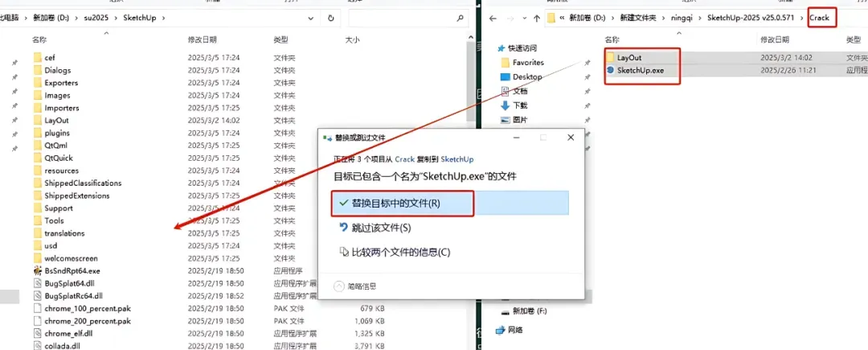This screenshot has height=350, width=868.
Task: Click the plugins folder icon
Action: (x=38, y=133)
